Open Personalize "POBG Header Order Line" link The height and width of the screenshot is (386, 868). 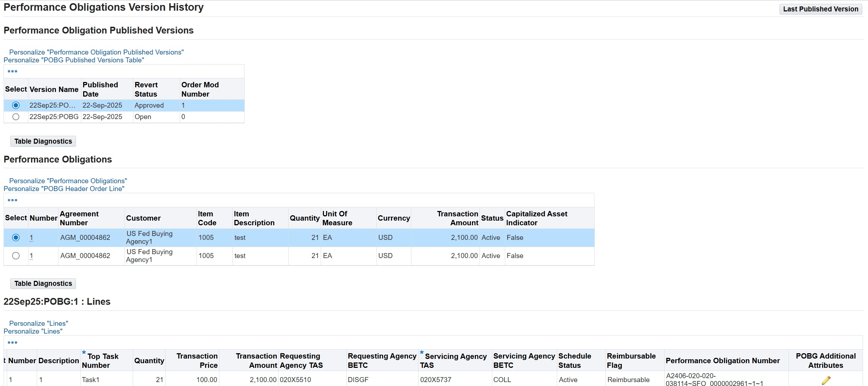pyautogui.click(x=64, y=189)
